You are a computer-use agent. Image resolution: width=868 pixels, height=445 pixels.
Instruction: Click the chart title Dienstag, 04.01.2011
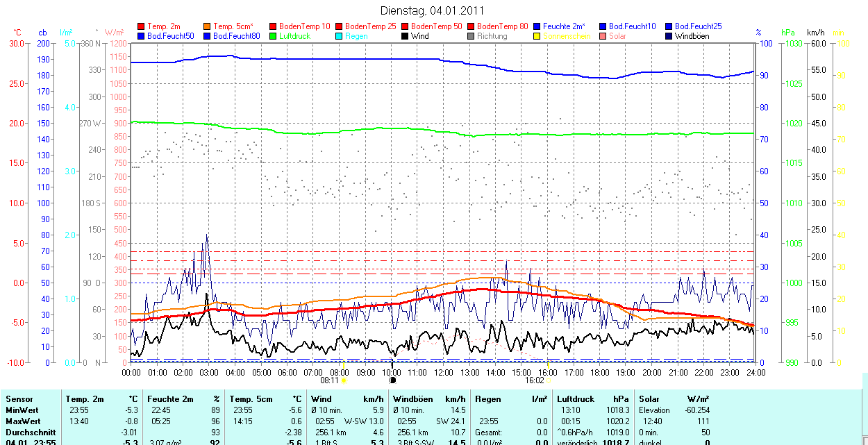click(433, 10)
